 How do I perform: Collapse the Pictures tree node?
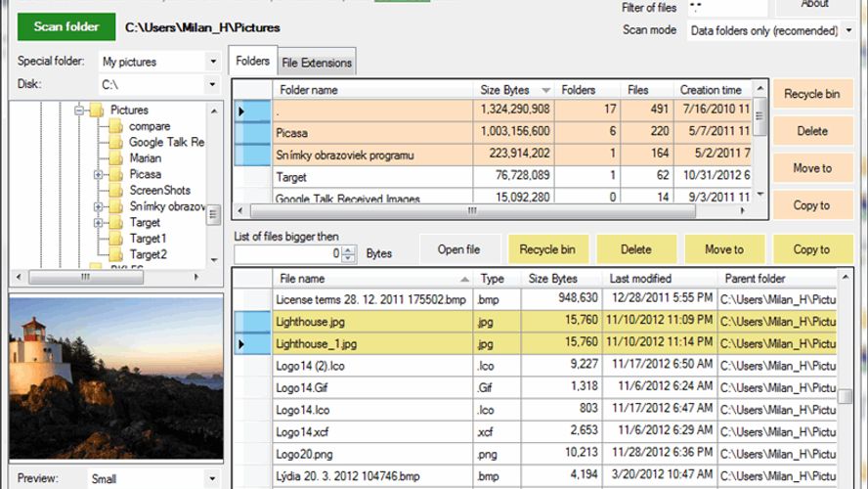tap(79, 111)
